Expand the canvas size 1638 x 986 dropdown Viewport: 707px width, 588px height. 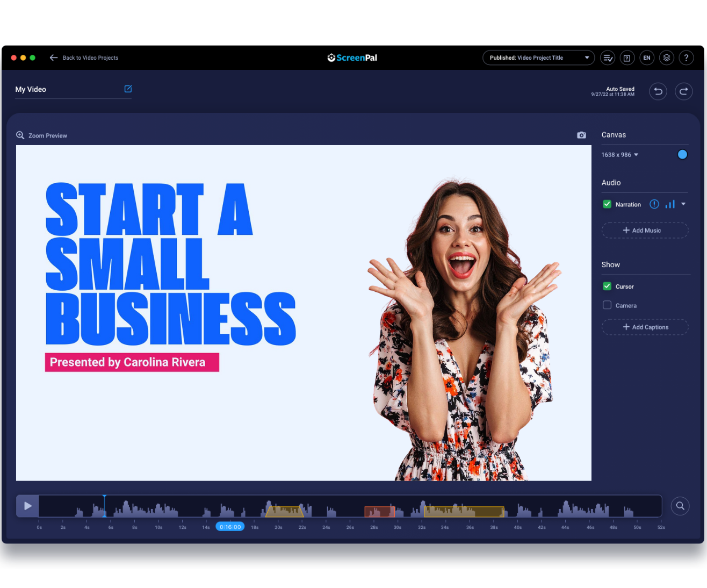click(619, 154)
